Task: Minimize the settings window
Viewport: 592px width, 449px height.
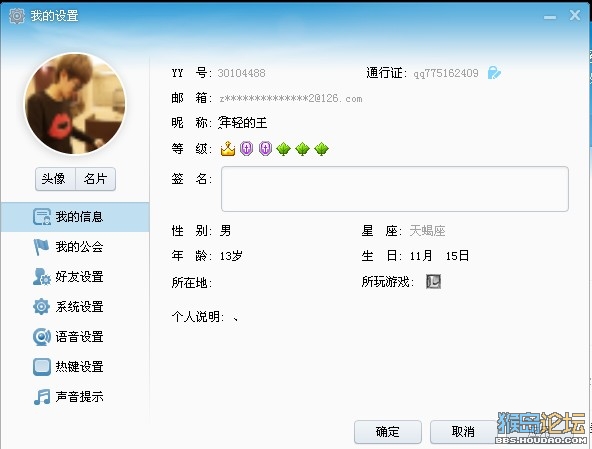Action: pyautogui.click(x=550, y=17)
